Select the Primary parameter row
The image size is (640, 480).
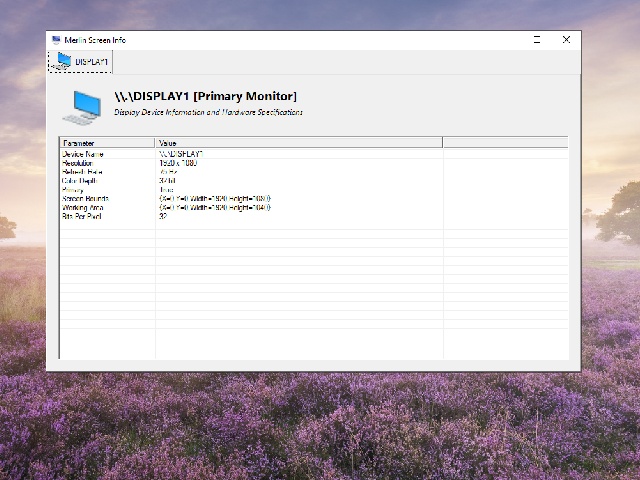click(313, 190)
